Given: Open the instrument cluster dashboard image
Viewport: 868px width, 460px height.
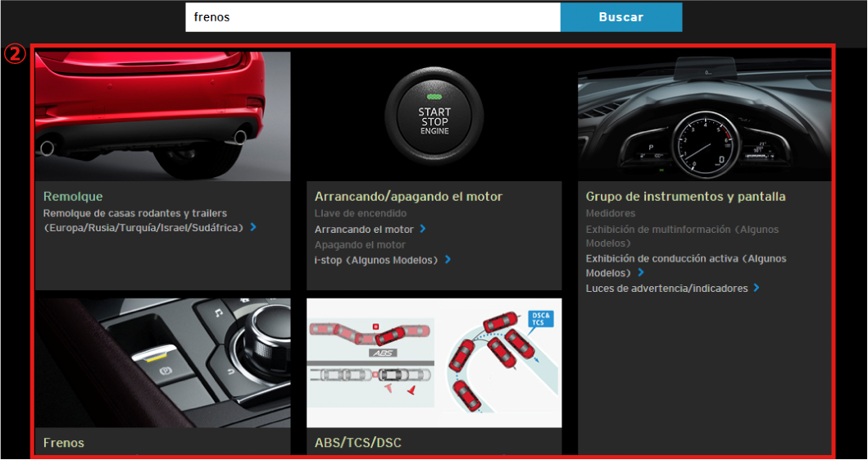Looking at the screenshot, I should point(704,116).
